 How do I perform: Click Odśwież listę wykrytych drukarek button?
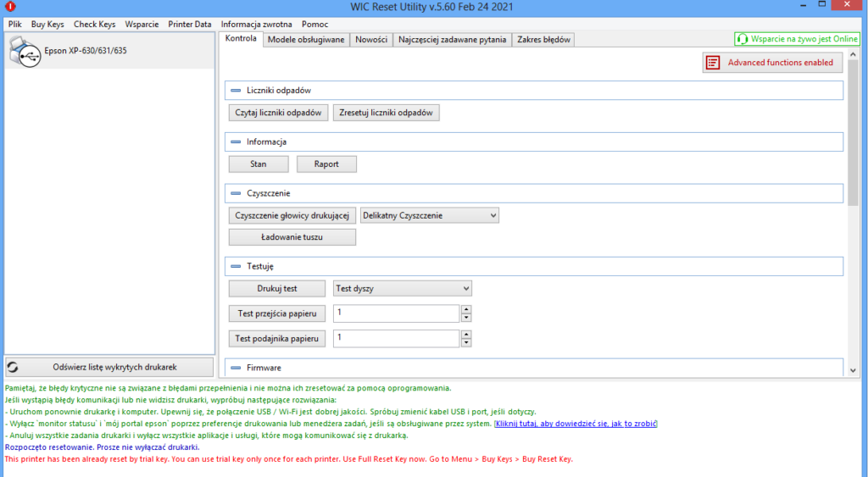[x=109, y=367]
